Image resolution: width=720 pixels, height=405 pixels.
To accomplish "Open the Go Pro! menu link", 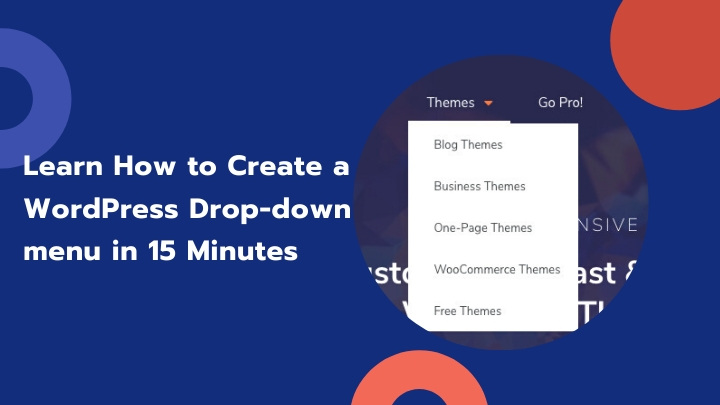I will coord(560,102).
